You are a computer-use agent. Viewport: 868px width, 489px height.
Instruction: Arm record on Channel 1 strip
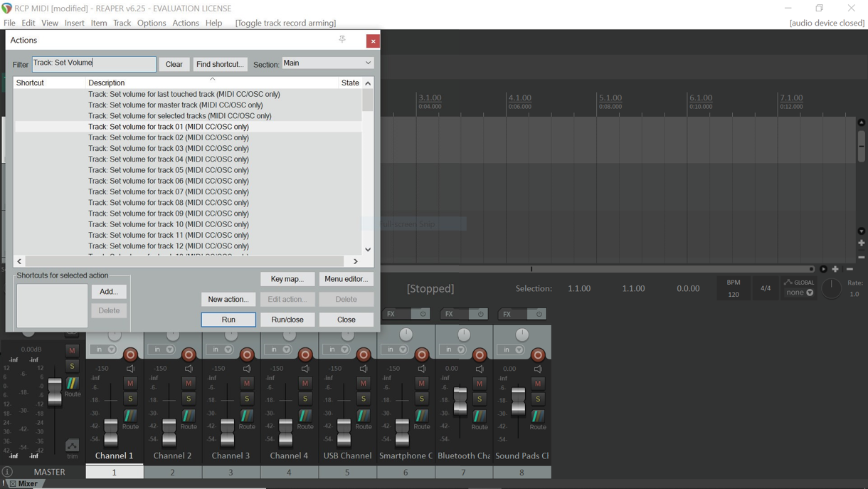click(130, 354)
